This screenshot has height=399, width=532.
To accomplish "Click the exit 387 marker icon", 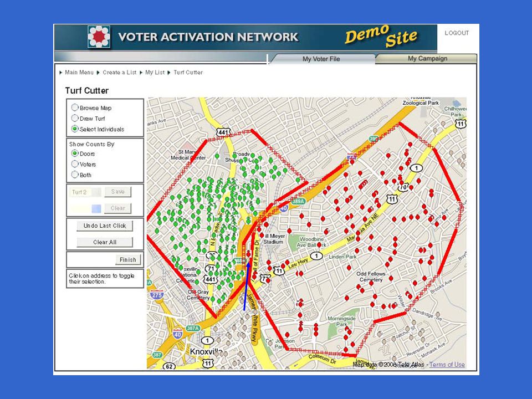I will click(x=157, y=355).
